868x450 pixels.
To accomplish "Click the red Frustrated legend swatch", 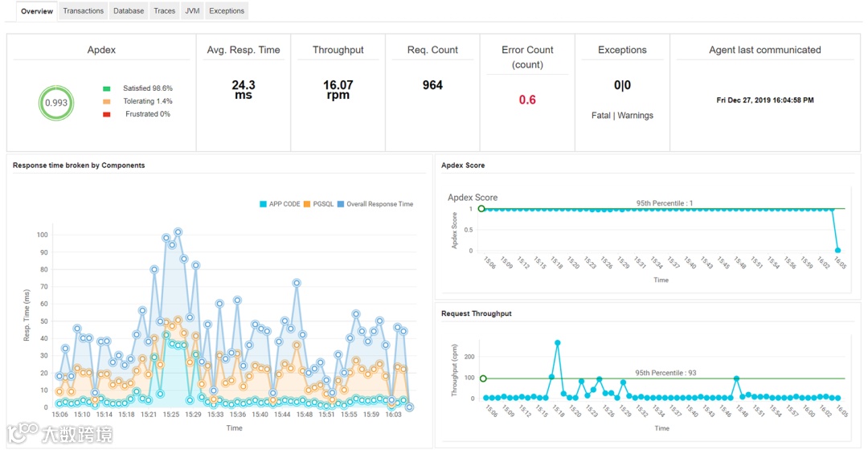I will coord(106,114).
